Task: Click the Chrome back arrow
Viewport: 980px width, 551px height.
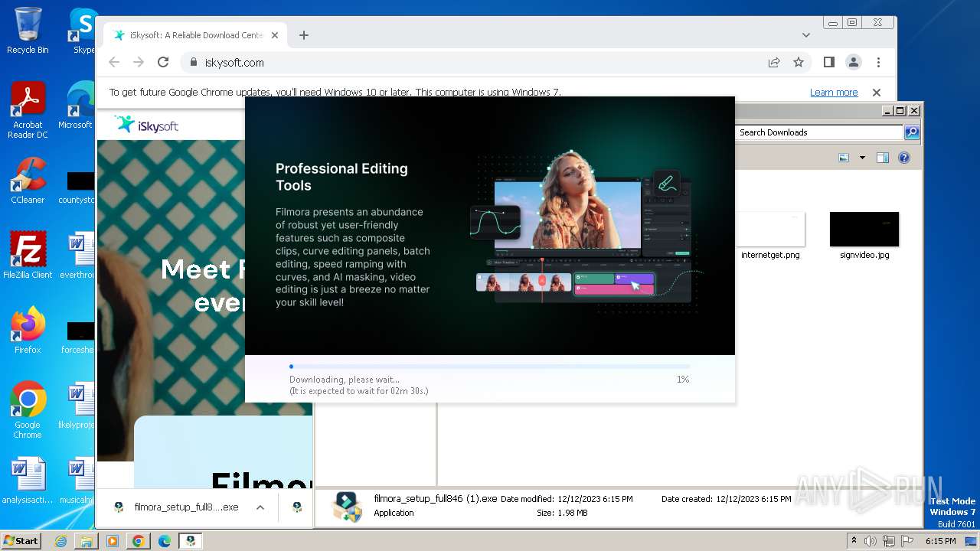Action: pos(114,63)
